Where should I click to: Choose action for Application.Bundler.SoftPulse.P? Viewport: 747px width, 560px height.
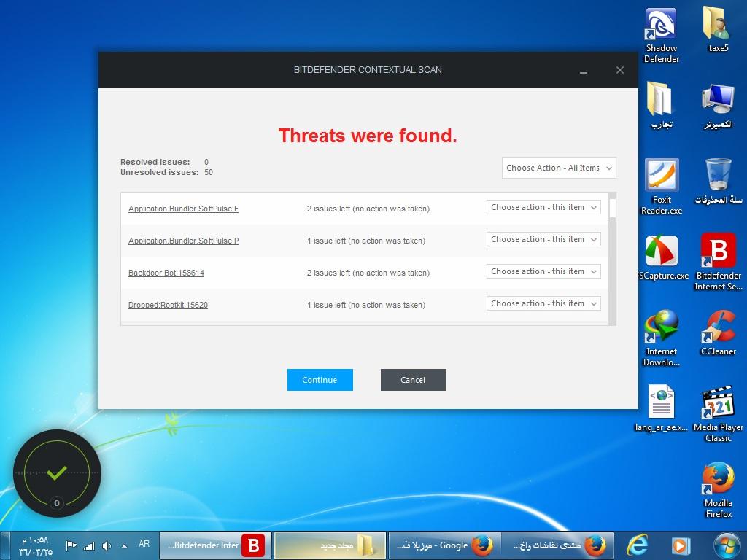[543, 239]
